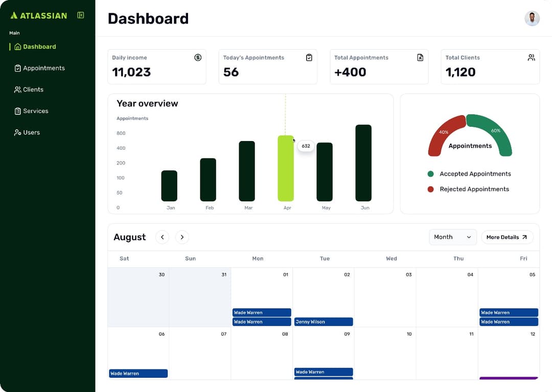Select the May bar in Year overview
Screen dimensions: 552x392
click(x=325, y=172)
